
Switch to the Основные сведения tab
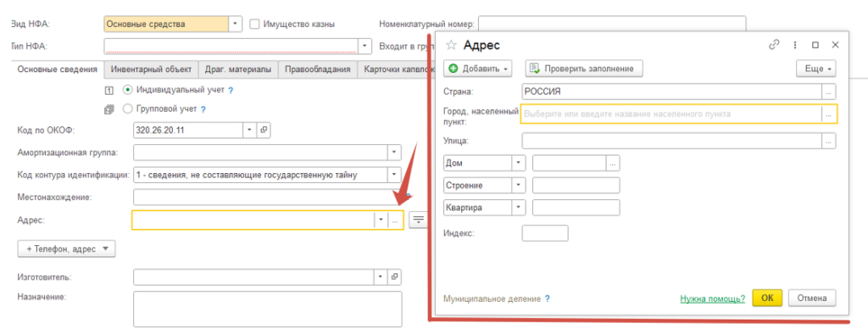click(57, 70)
